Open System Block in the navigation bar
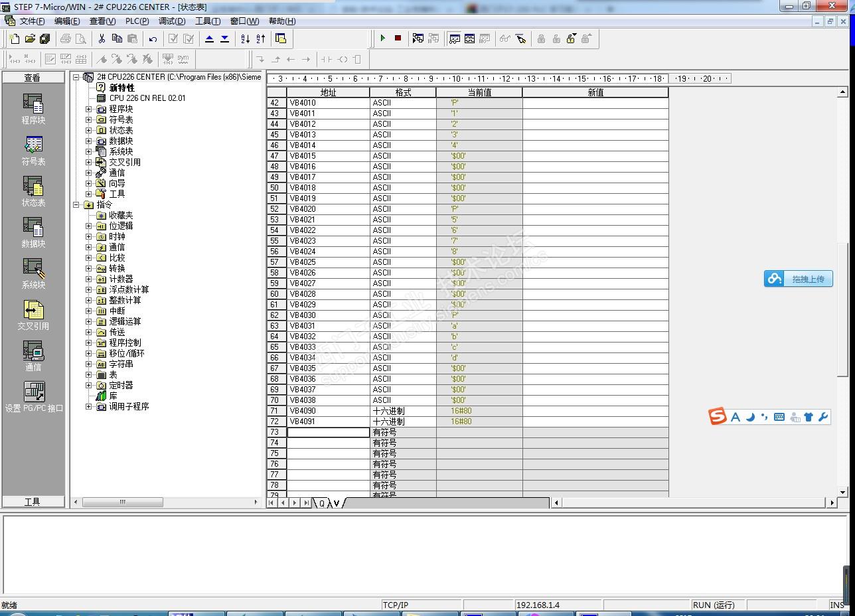Image resolution: width=855 pixels, height=616 pixels. pos(33,274)
